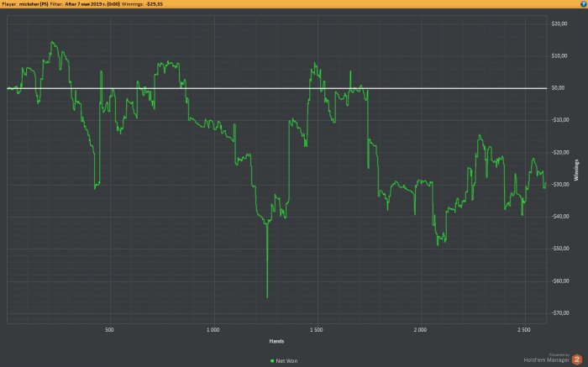Click the "Hold'em Manager" text at bottom right
588x367 pixels.
(546, 360)
